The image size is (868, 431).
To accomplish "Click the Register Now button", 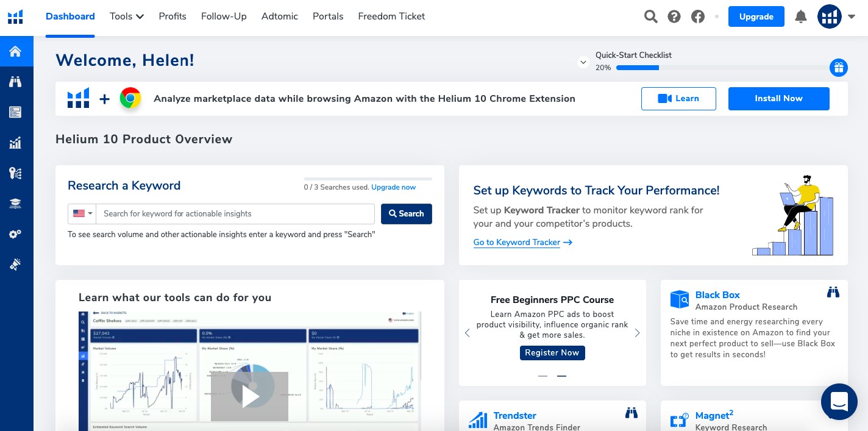I will (x=552, y=352).
